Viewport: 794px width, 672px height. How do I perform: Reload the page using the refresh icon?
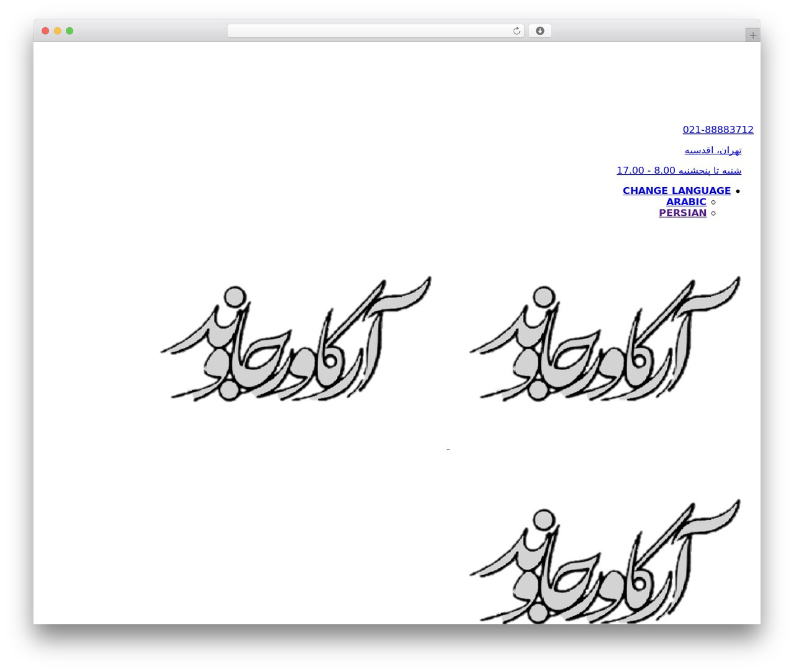[516, 31]
